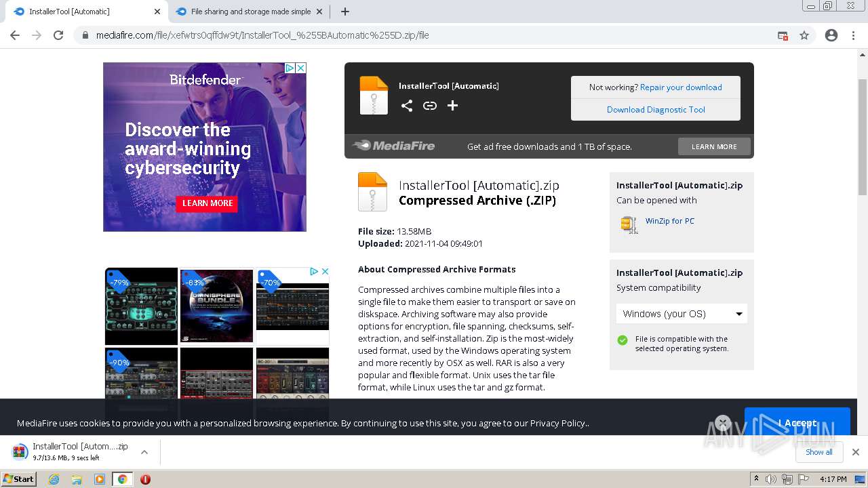Open Internet Explorer from taskbar
868x488 pixels.
(54, 479)
